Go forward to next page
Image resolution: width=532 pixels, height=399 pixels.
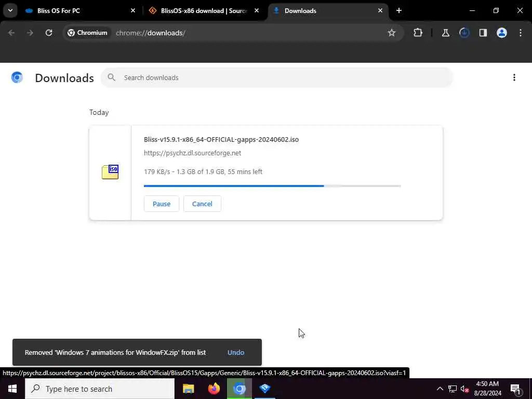click(x=30, y=33)
